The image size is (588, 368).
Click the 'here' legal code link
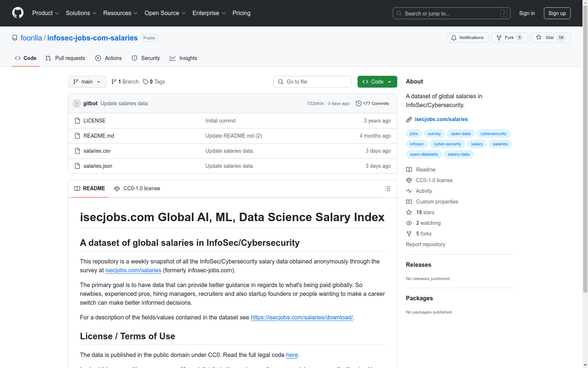tap(292, 355)
